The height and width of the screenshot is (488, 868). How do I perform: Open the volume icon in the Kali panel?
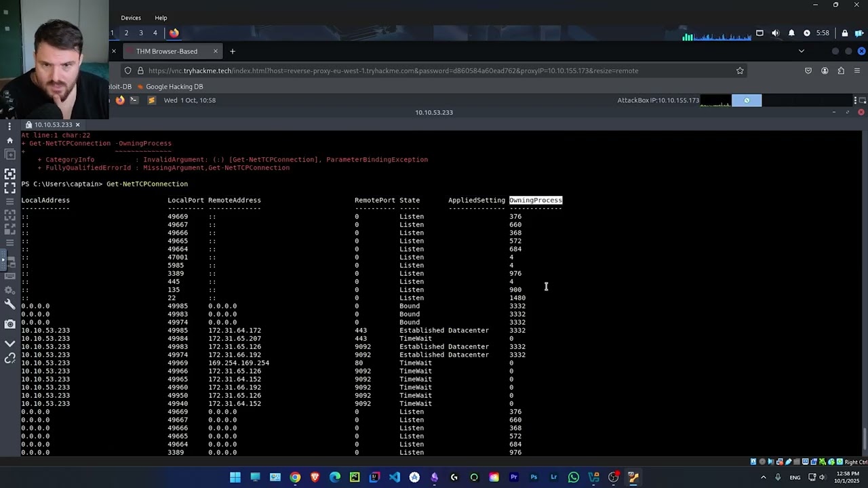coord(776,33)
